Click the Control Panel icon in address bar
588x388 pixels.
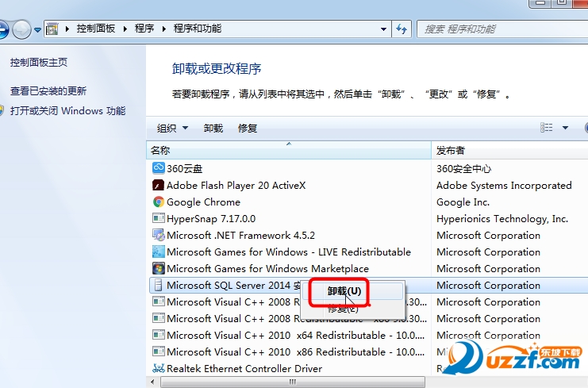tap(52, 29)
